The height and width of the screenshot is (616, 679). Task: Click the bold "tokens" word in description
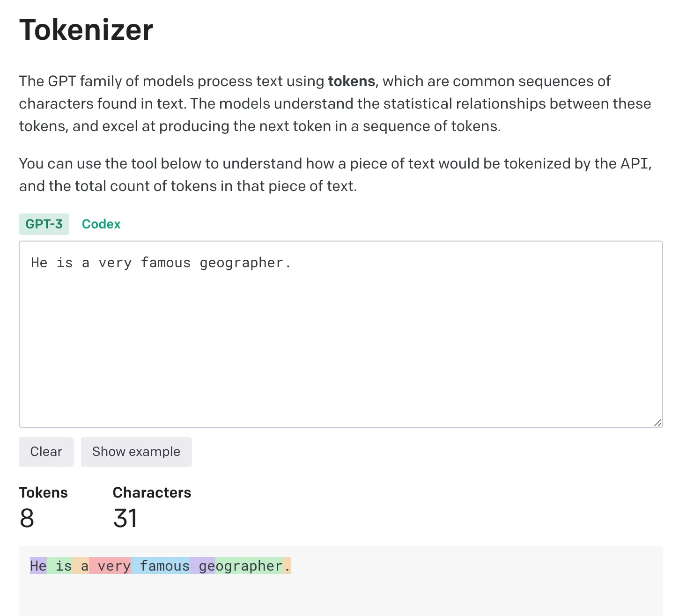(351, 81)
